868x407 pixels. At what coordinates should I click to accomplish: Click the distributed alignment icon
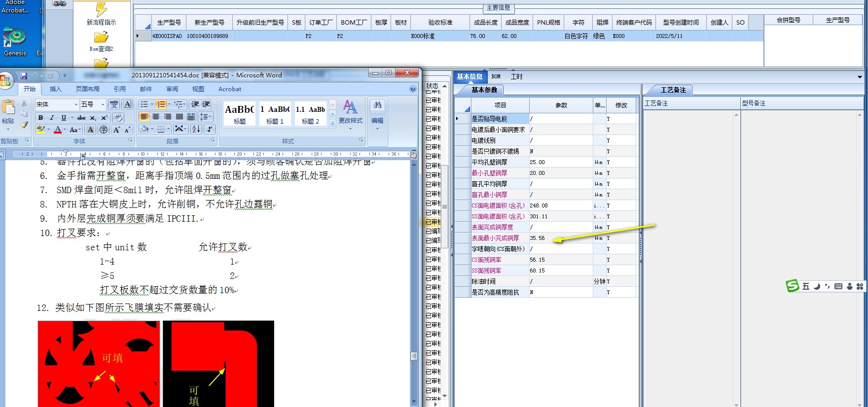[x=191, y=117]
